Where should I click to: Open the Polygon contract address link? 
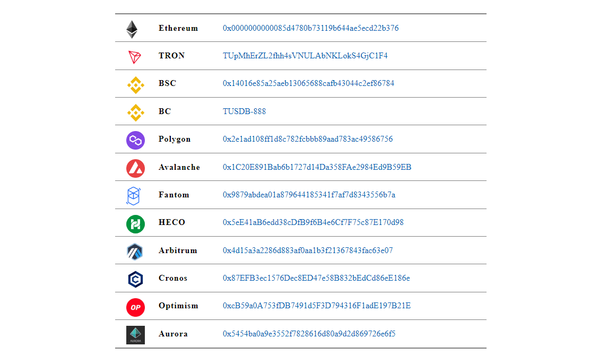[x=308, y=139]
